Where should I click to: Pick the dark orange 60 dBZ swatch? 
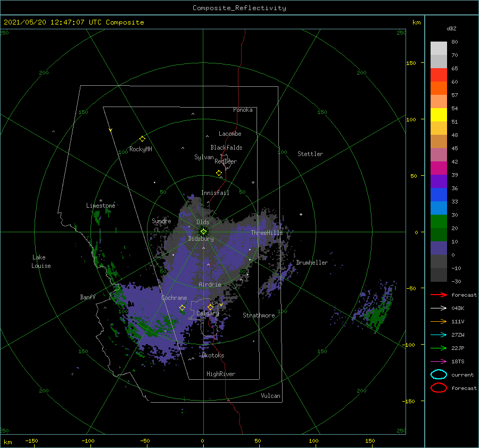[x=439, y=88]
